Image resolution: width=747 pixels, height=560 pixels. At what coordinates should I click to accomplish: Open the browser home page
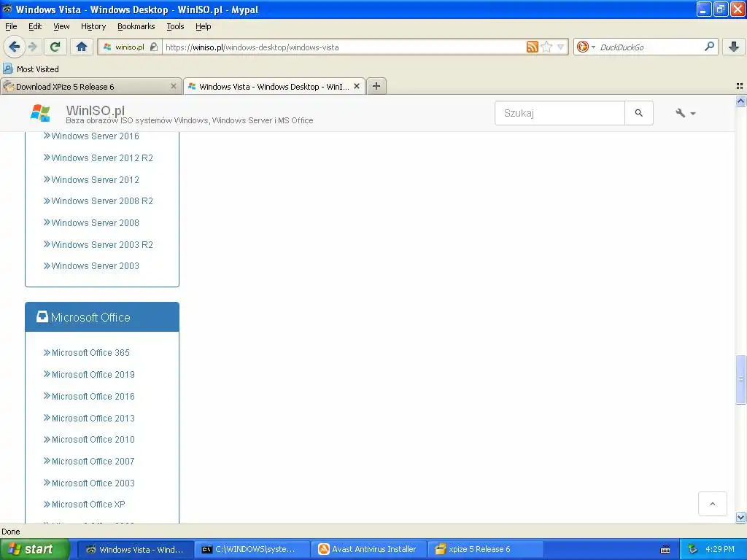coord(82,47)
